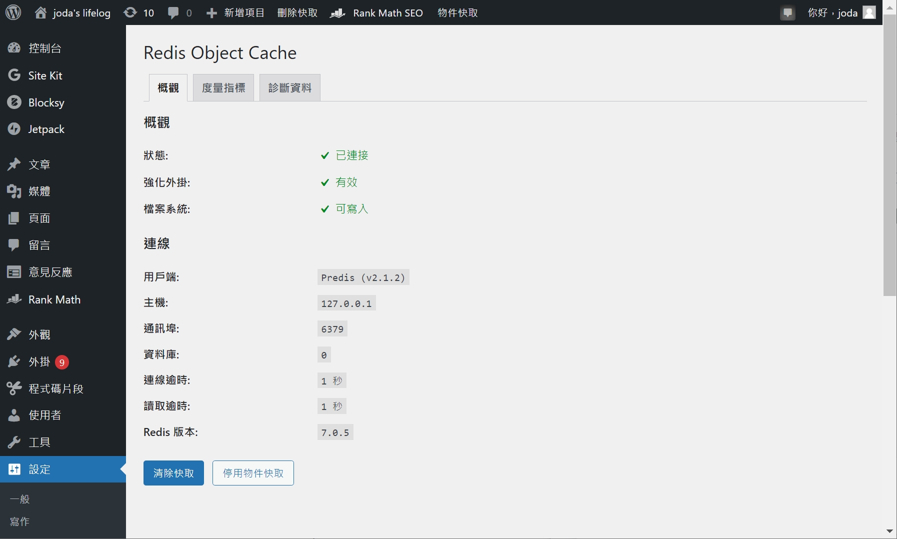Open the updates icon showing 10
897x539 pixels.
[130, 13]
